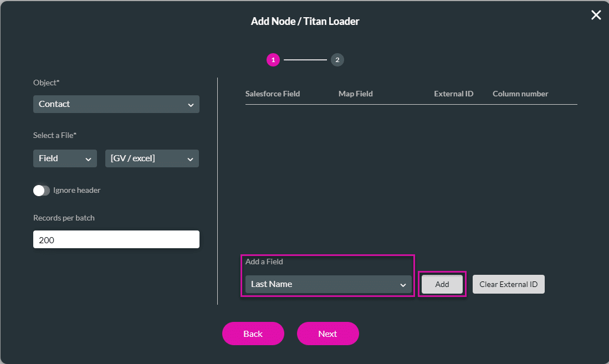Click the Clear External ID button
This screenshot has height=364, width=609.
tap(508, 284)
